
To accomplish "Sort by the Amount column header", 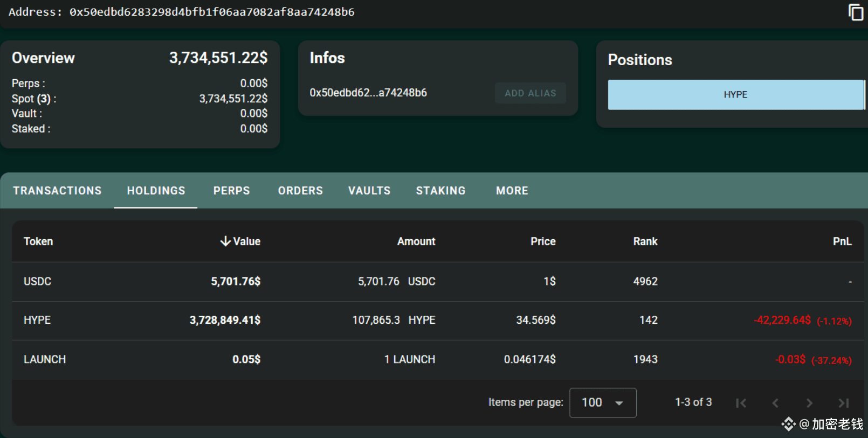I will pyautogui.click(x=416, y=241).
